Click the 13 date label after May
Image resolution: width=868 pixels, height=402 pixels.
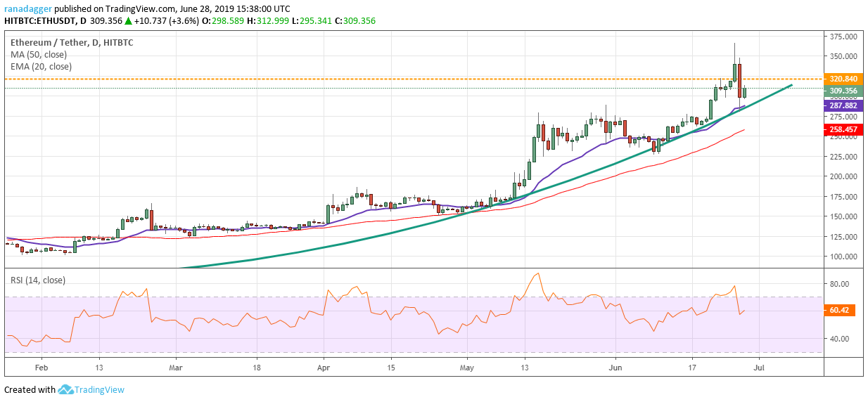[525, 367]
